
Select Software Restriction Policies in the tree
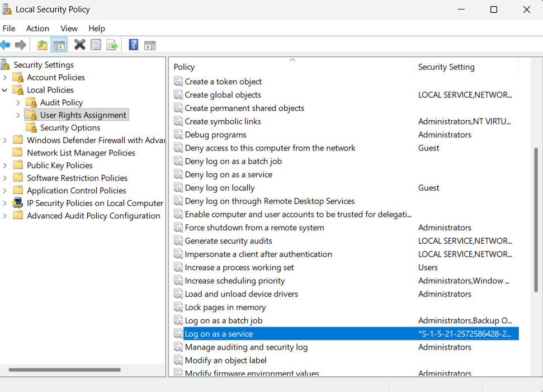click(77, 178)
